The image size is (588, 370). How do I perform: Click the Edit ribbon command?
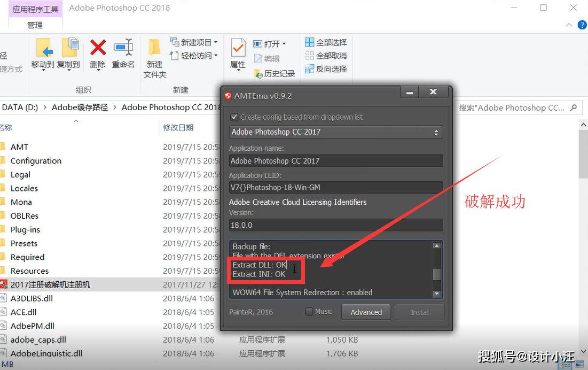click(267, 58)
